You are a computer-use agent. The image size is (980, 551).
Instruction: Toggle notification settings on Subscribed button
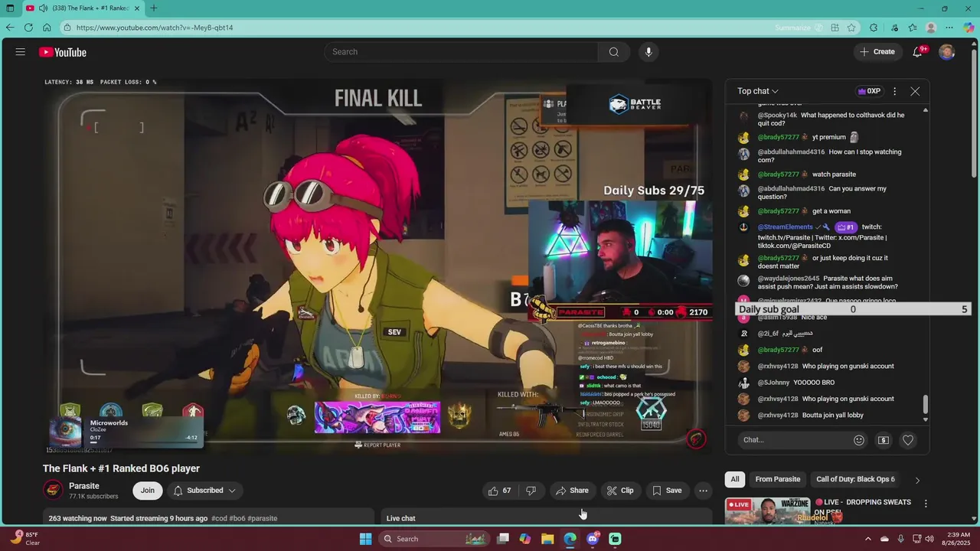pyautogui.click(x=204, y=491)
